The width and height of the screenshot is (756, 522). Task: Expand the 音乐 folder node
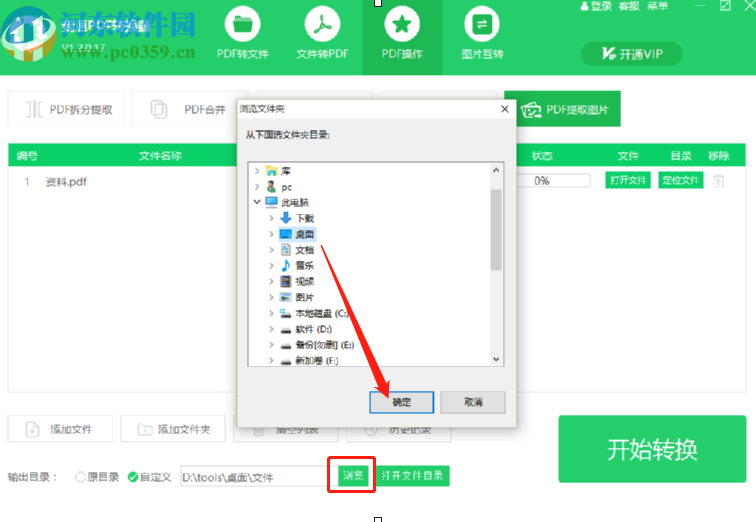click(271, 266)
